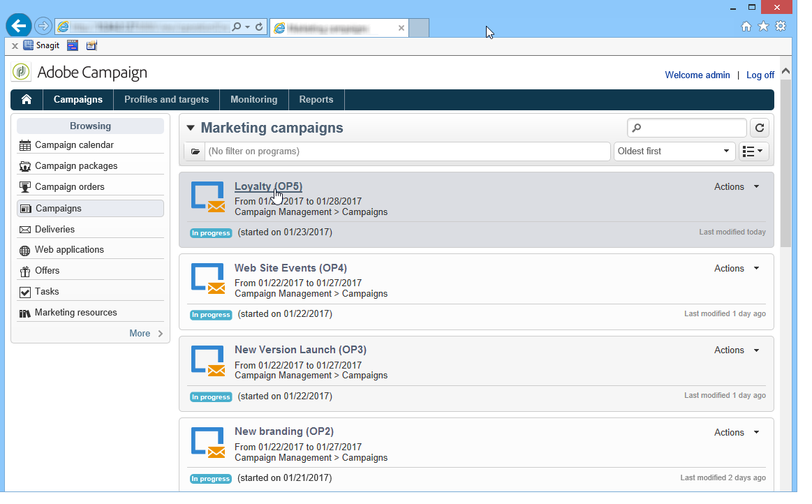Click the Log off link
The height and width of the screenshot is (504, 812).
pyautogui.click(x=760, y=75)
